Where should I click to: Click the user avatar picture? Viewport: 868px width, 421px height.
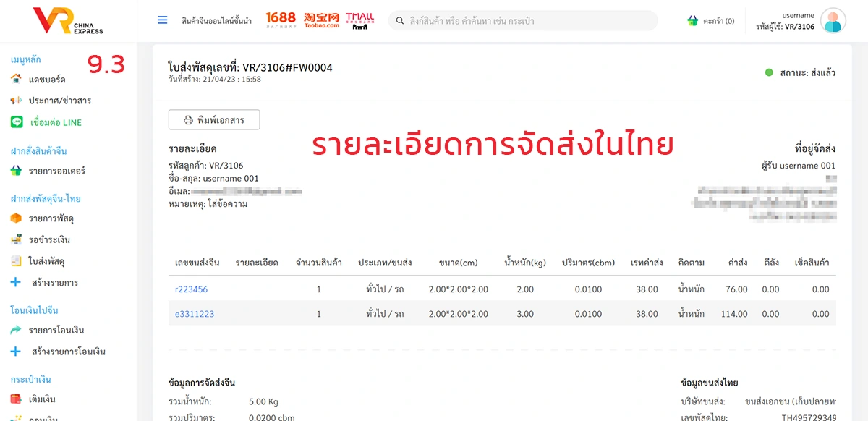click(833, 21)
